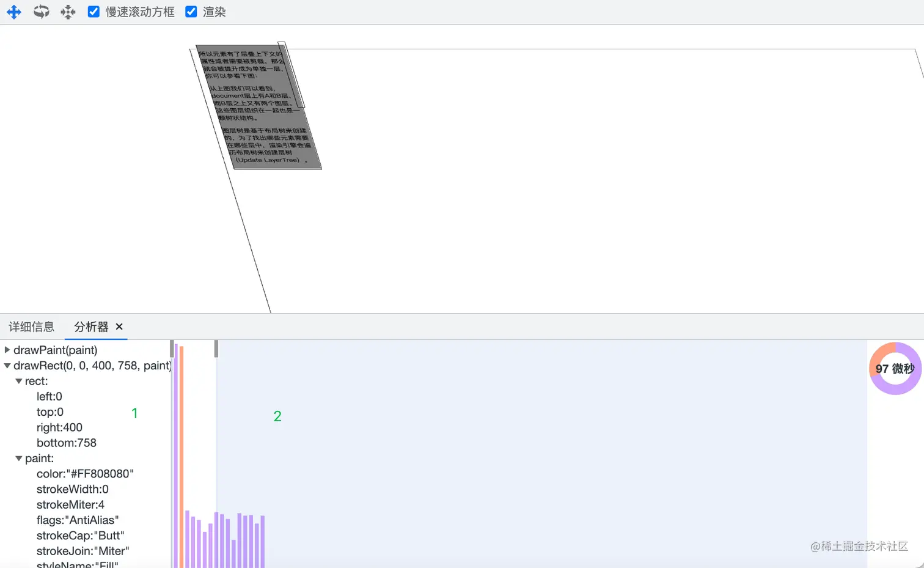Screen dimensions: 924x568
Task: Click the color:"#FF808080" property
Action: [x=85, y=474]
